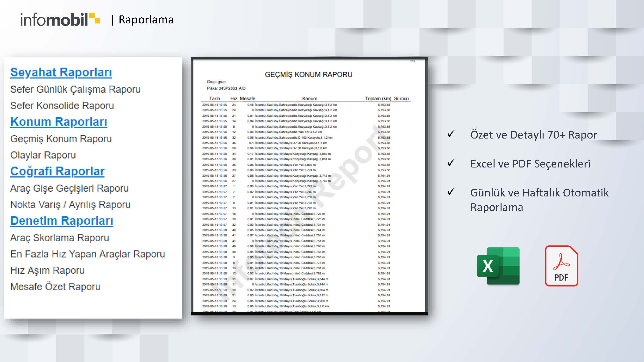Click the Konum column header
Screen dimensions: 644x362
pos(310,98)
